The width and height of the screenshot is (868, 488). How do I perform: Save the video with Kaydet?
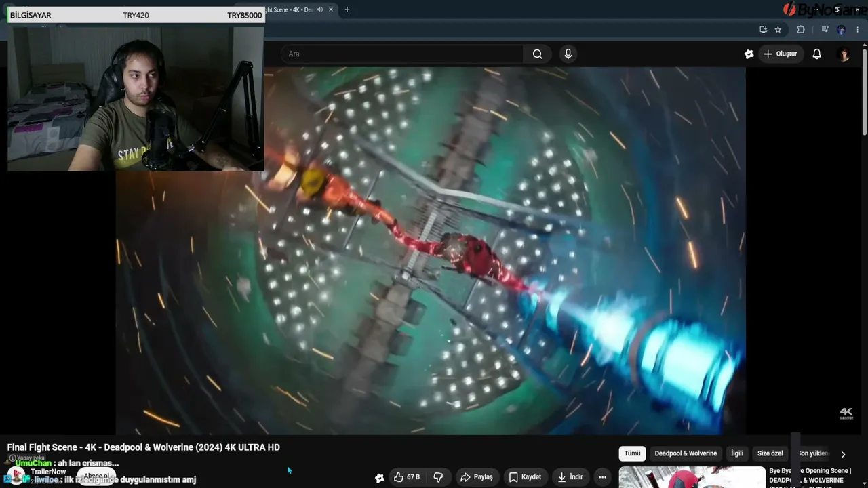tap(525, 477)
